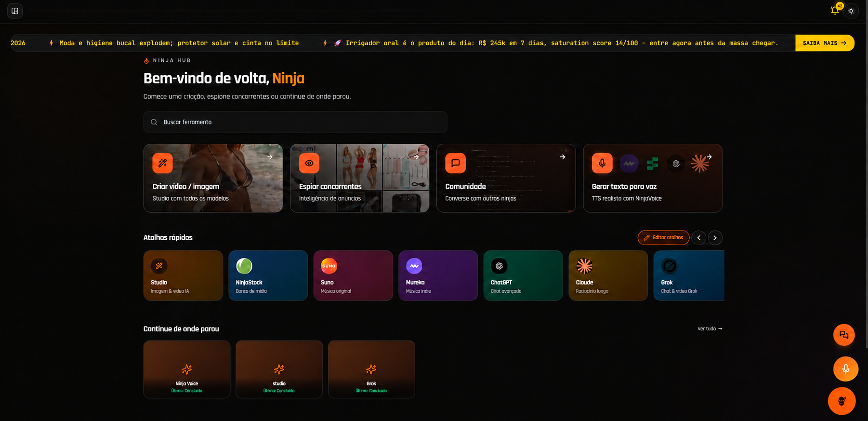
Task: Toggle the light/dark theme sun icon
Action: coord(851,11)
